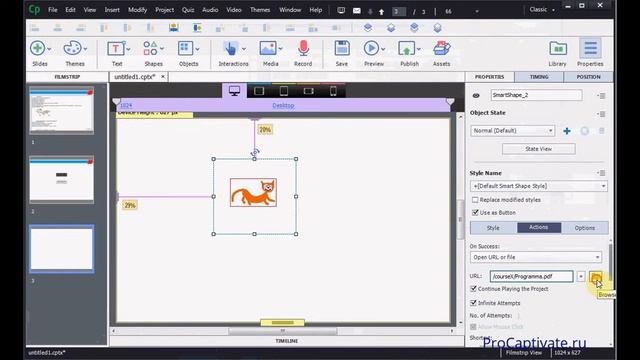This screenshot has width=640, height=360.
Task: Select the mobile phone breakpoint icon
Action: tap(333, 91)
